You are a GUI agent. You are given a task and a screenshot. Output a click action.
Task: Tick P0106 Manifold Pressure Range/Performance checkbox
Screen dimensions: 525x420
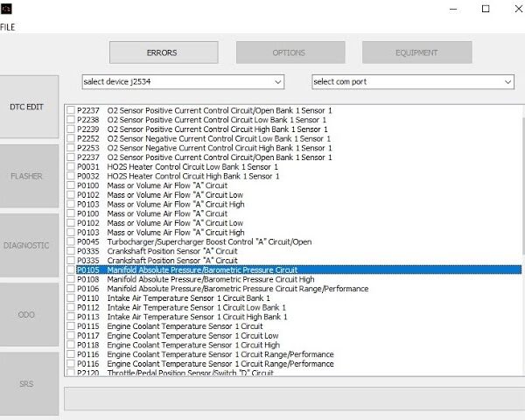71,289
